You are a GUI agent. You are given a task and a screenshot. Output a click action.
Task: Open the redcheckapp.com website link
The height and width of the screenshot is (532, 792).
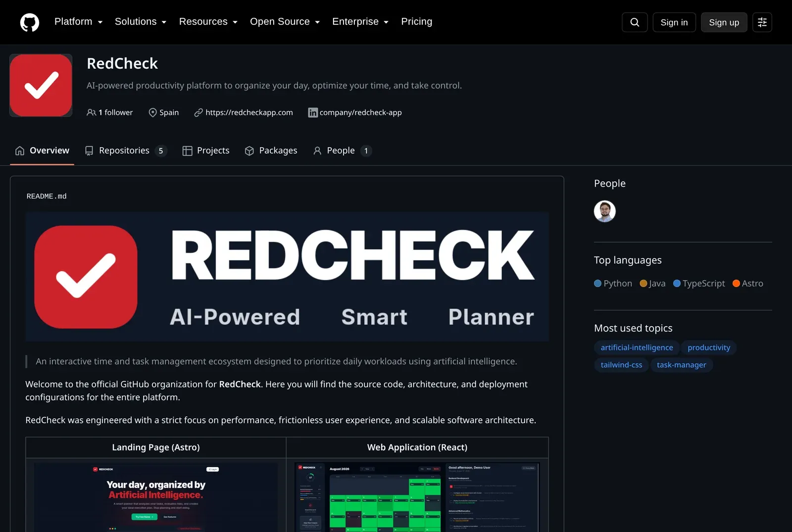point(249,112)
